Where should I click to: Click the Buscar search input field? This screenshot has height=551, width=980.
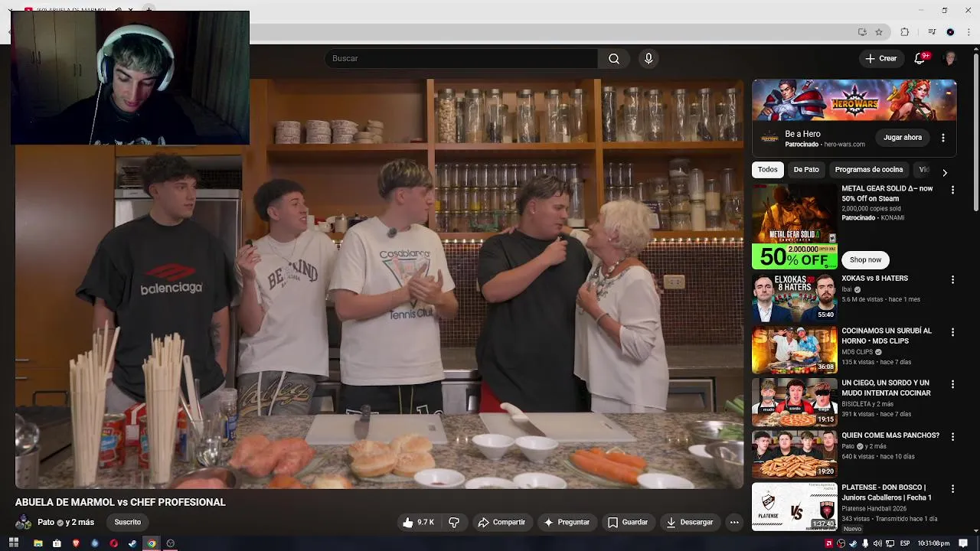tap(462, 59)
